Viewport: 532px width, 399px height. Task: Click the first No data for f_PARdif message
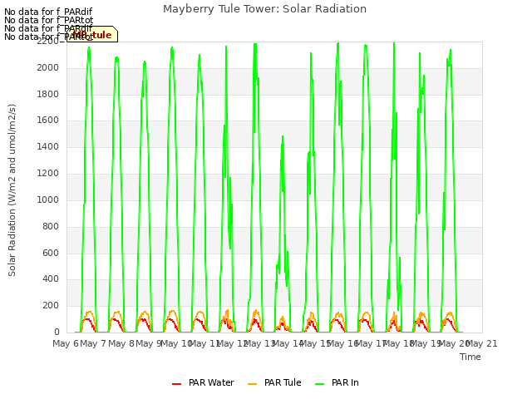pyautogui.click(x=48, y=12)
